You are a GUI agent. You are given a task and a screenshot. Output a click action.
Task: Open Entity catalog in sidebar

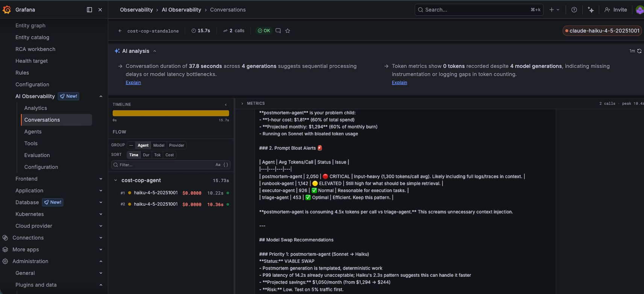pyautogui.click(x=32, y=38)
